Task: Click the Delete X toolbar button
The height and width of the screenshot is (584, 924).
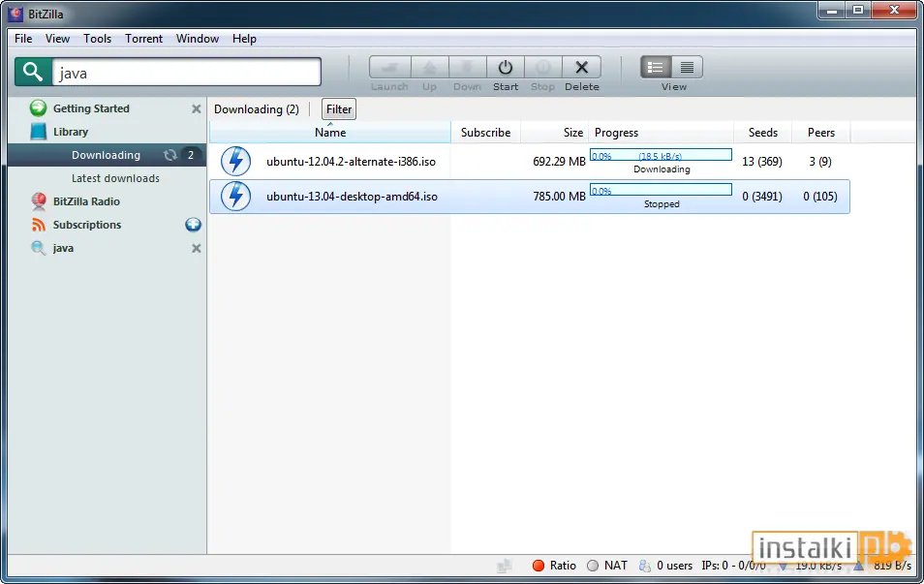Action: (x=582, y=67)
